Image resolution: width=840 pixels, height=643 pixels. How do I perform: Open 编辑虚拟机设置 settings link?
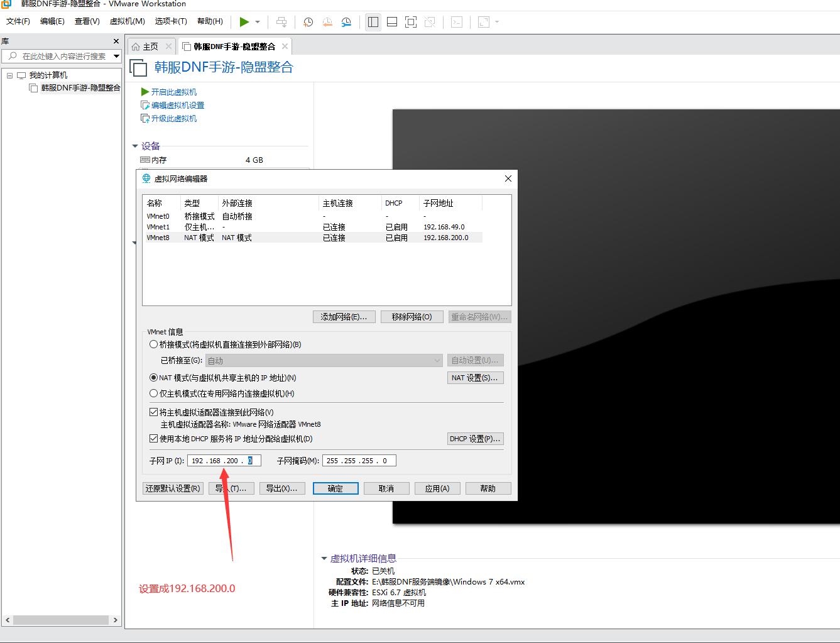tap(177, 105)
